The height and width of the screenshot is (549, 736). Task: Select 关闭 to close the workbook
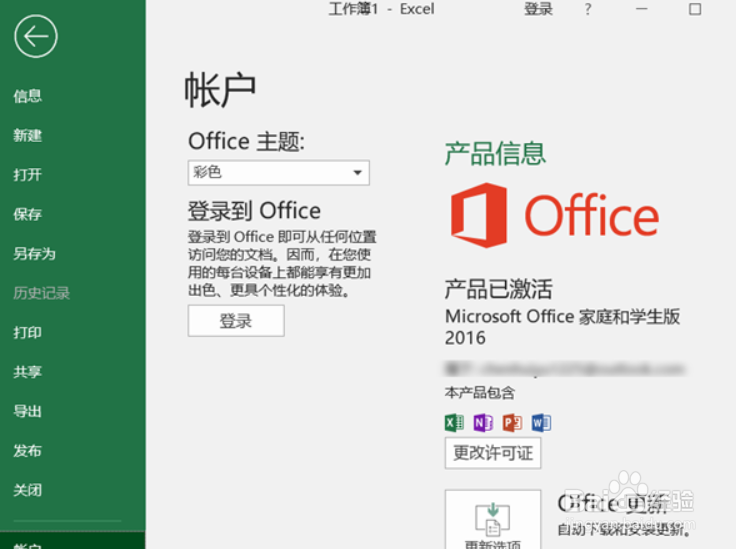[28, 490]
